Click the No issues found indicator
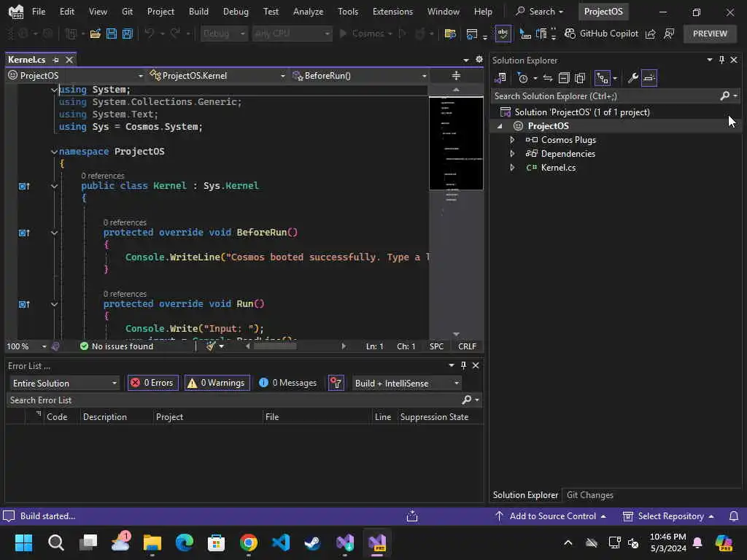The width and height of the screenshot is (747, 560). 117,346
